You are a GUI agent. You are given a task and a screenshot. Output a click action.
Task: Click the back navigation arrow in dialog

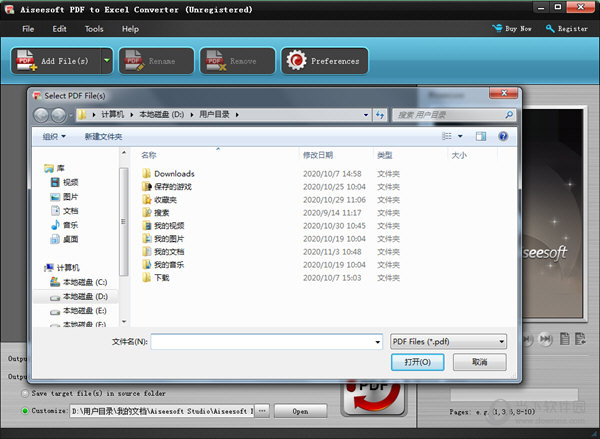[x=41, y=115]
